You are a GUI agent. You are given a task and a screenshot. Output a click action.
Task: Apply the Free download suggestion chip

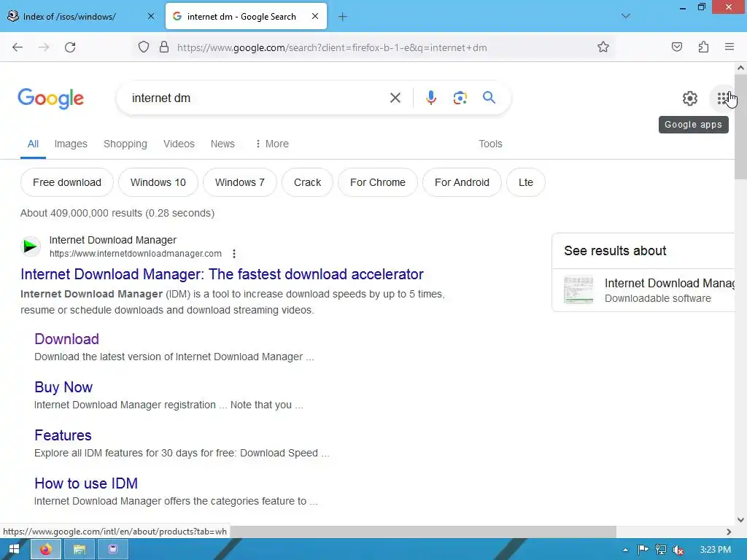click(x=67, y=182)
